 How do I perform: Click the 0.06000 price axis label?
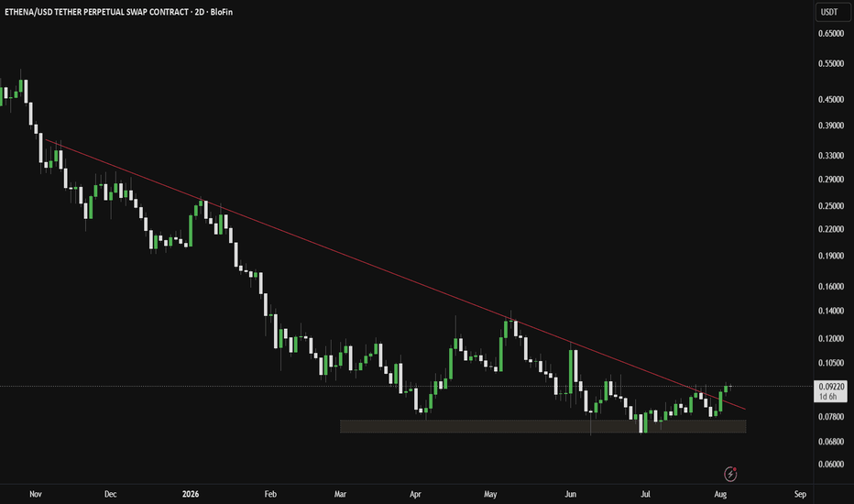pyautogui.click(x=831, y=465)
